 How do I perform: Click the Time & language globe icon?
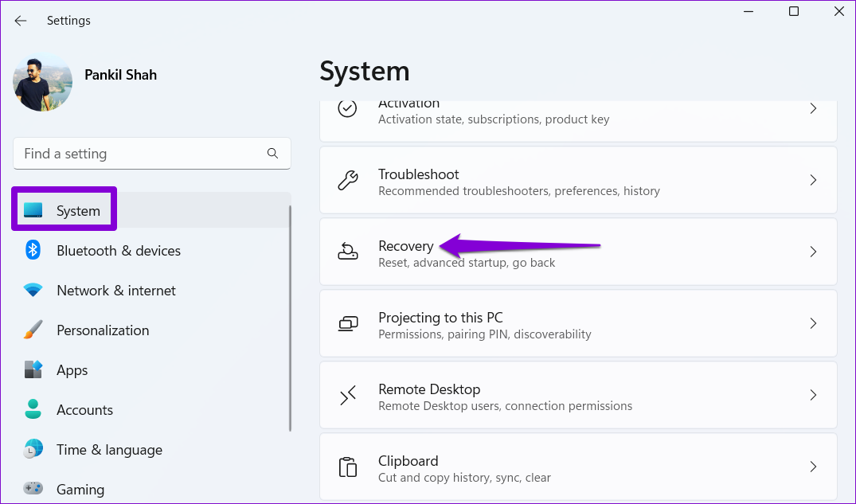coord(33,450)
